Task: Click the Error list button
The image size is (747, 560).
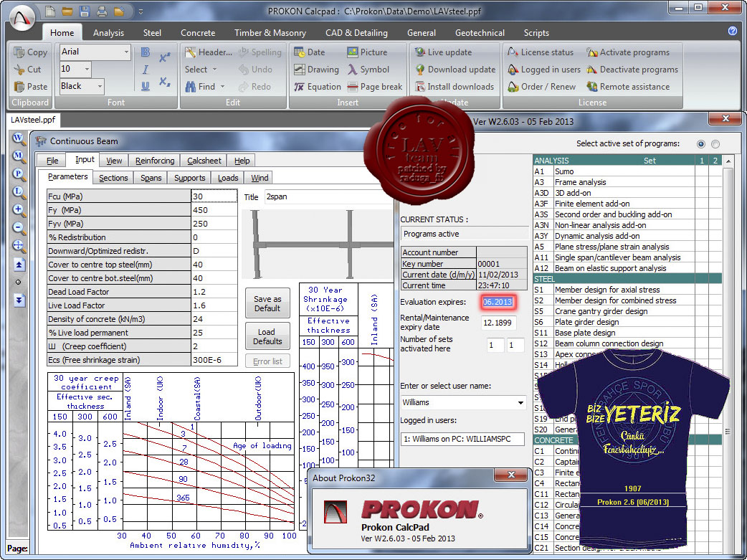Action: [x=267, y=361]
